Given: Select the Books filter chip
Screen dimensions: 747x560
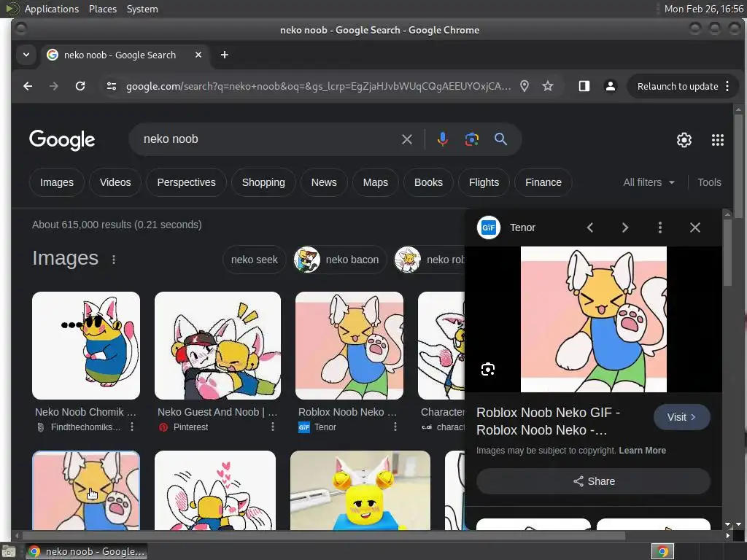Looking at the screenshot, I should coord(428,182).
